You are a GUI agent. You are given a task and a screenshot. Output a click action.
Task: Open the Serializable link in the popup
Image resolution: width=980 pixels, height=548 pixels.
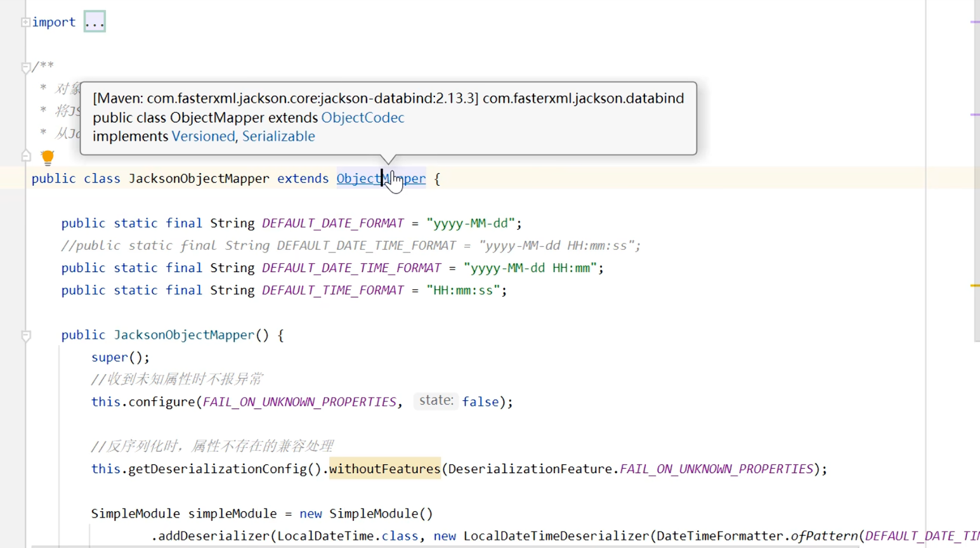click(x=278, y=136)
